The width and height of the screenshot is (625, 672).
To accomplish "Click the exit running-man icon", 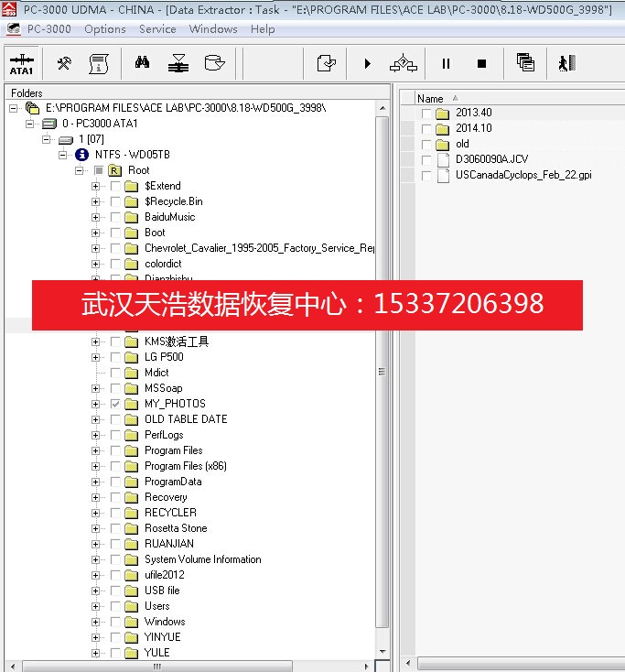I will tap(567, 63).
